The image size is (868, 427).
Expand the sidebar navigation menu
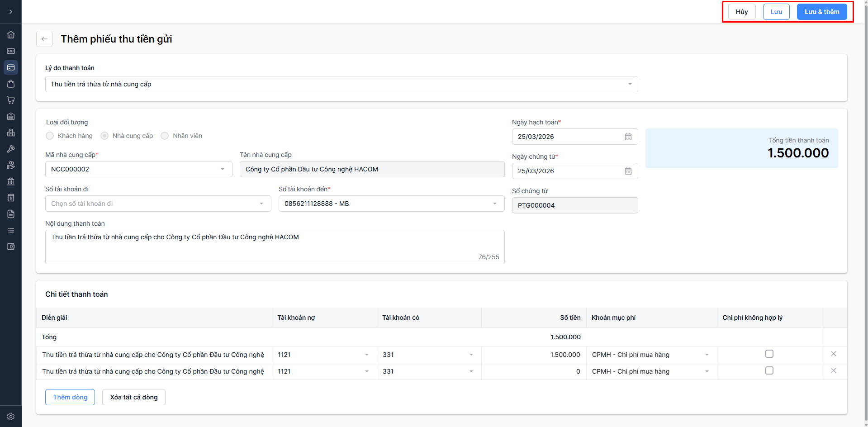coord(11,12)
